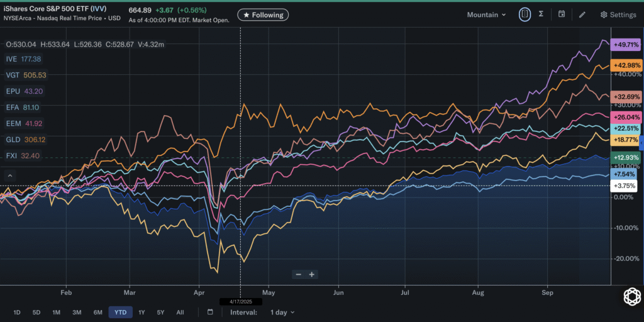
Task: Select the pencil drawing tool
Action: pyautogui.click(x=582, y=14)
